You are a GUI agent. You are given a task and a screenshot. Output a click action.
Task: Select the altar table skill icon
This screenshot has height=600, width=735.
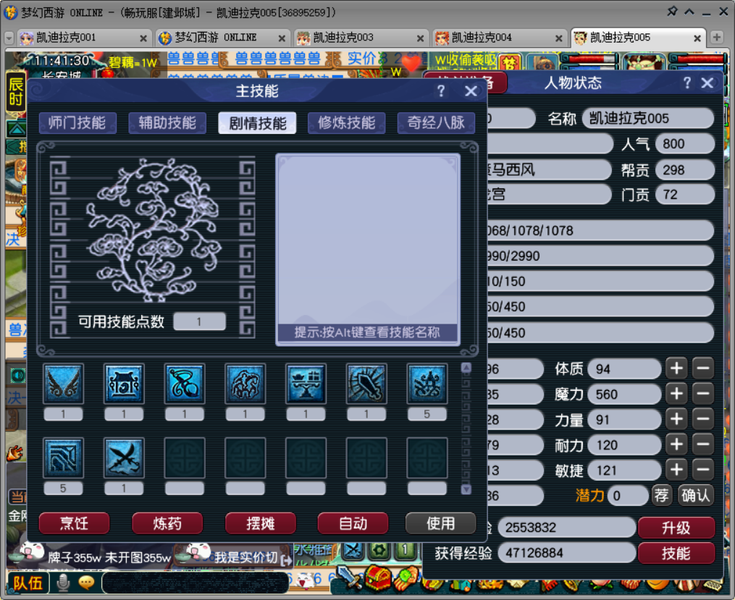[x=306, y=383]
